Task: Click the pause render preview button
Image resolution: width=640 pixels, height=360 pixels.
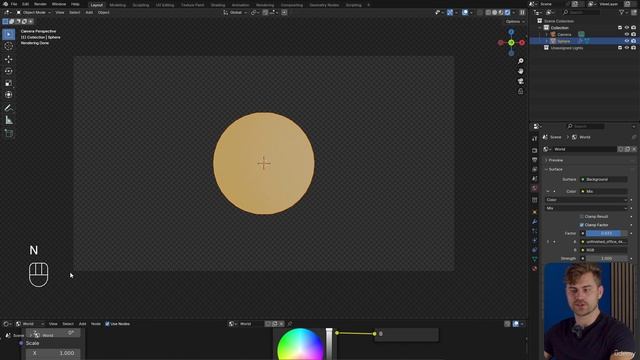Action: pos(522,13)
